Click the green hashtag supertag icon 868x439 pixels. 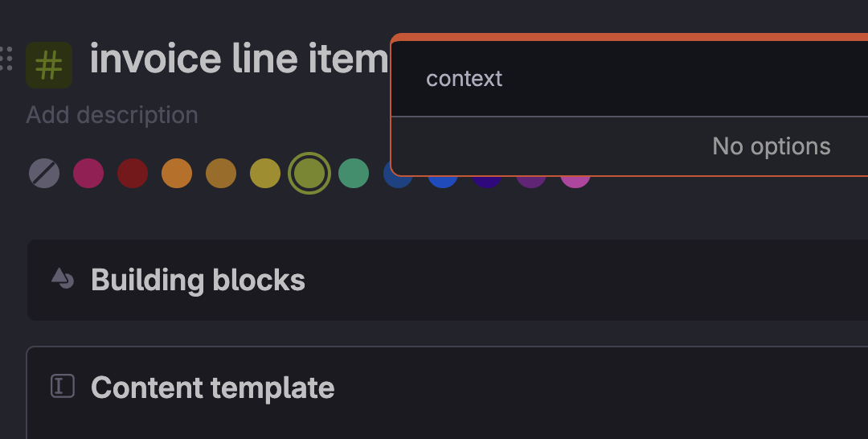(x=49, y=65)
